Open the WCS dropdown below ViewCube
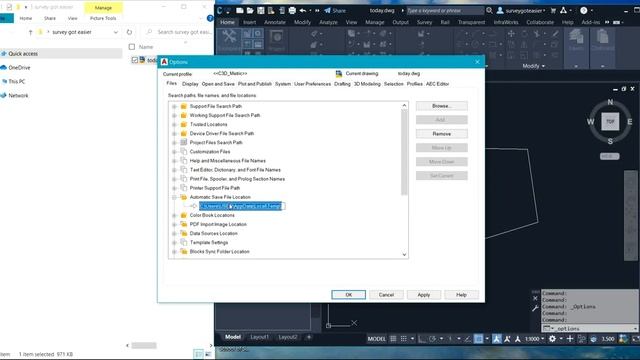This screenshot has width=640, height=360. tap(610, 156)
